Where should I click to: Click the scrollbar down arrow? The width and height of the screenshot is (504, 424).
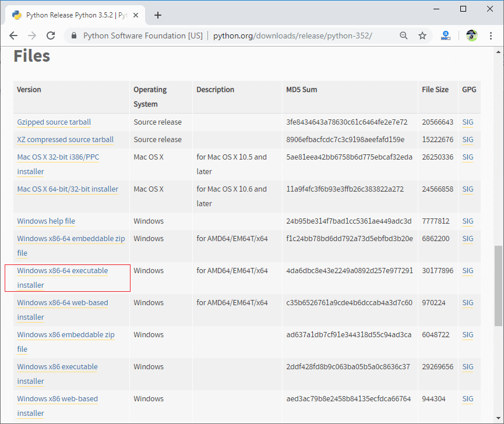tap(498, 418)
